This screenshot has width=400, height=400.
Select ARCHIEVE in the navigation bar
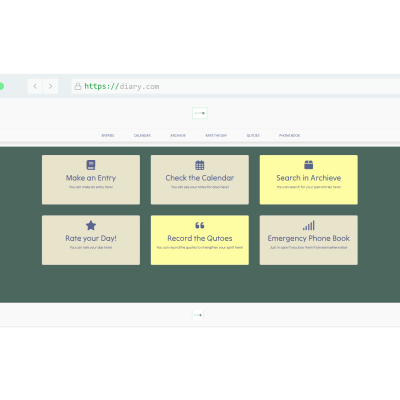(x=178, y=135)
